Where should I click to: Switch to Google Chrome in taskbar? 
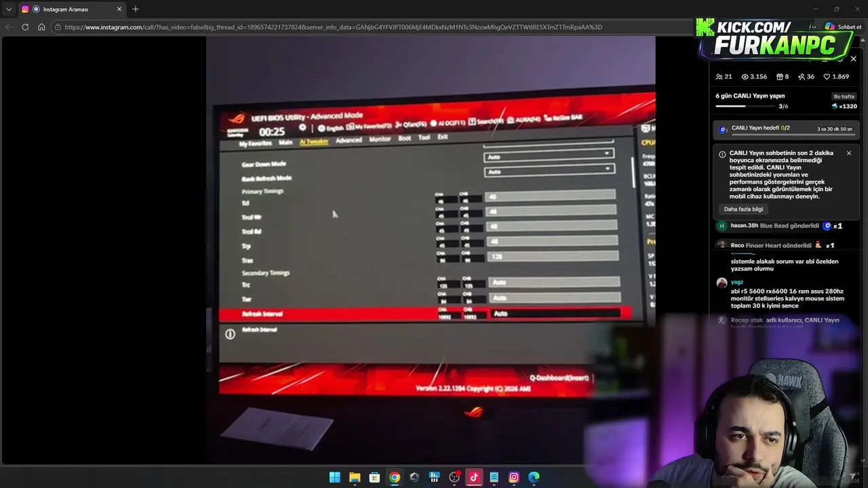[395, 477]
